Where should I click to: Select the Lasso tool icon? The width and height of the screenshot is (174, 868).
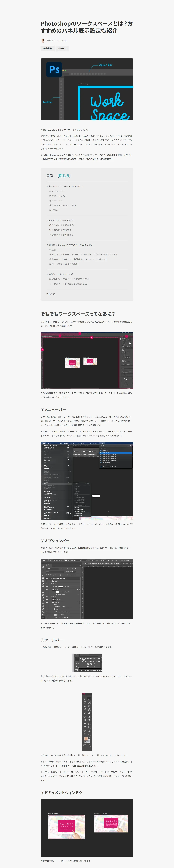point(85,703)
